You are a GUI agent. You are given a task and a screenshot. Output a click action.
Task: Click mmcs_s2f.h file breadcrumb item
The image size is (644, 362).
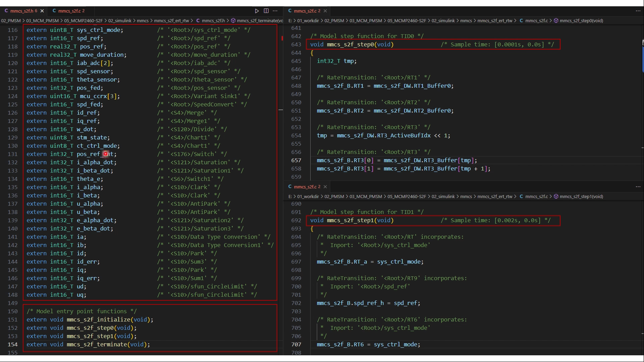213,20
